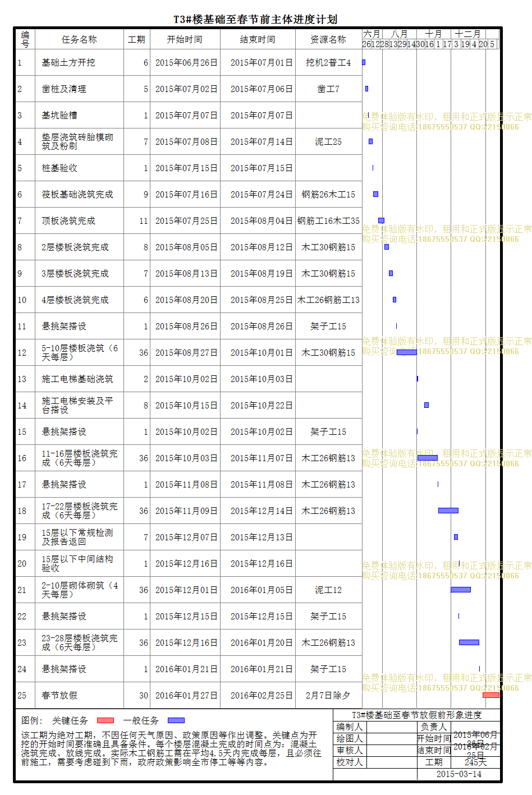Select the end date 2015年11月07日
The width and height of the screenshot is (532, 795).
[x=262, y=458]
